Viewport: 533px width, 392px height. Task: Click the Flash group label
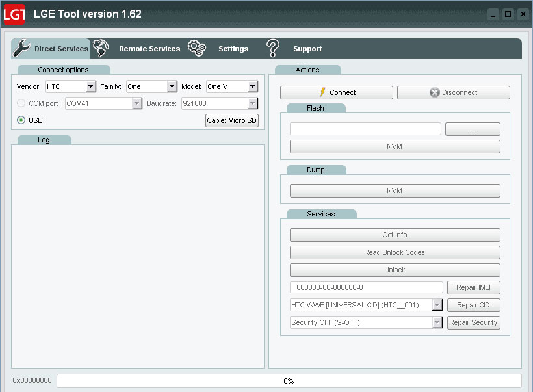315,108
